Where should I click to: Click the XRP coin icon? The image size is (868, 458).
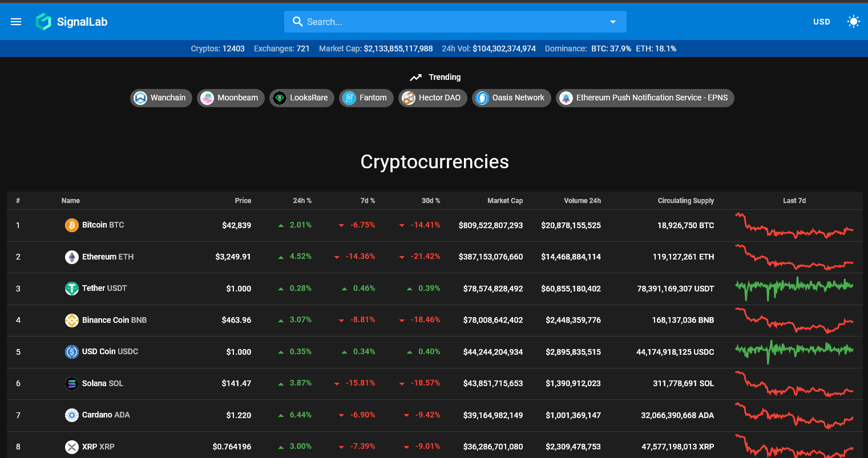click(x=71, y=447)
